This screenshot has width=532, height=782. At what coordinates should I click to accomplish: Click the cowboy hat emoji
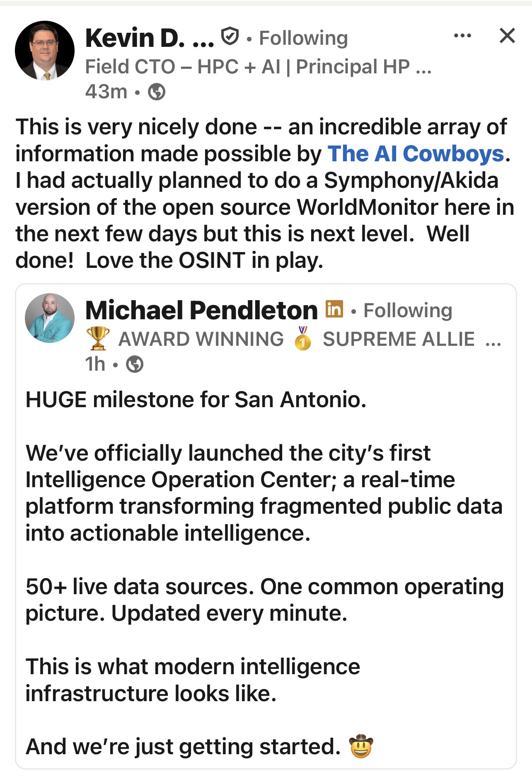click(361, 746)
